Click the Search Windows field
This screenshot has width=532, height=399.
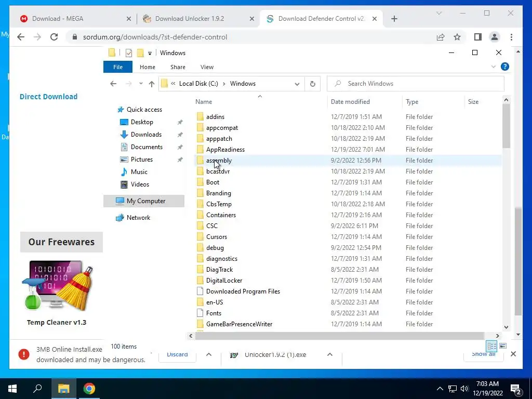pyautogui.click(x=415, y=84)
